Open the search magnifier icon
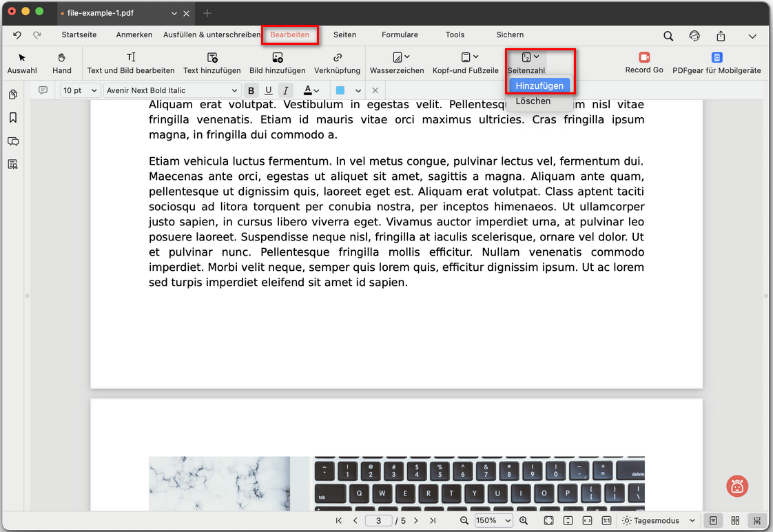The width and height of the screenshot is (773, 532). pyautogui.click(x=668, y=36)
